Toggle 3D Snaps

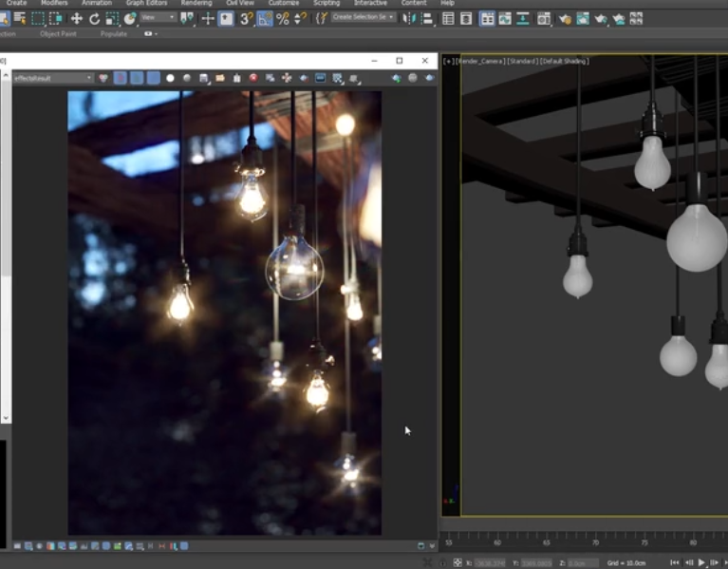coord(246,19)
